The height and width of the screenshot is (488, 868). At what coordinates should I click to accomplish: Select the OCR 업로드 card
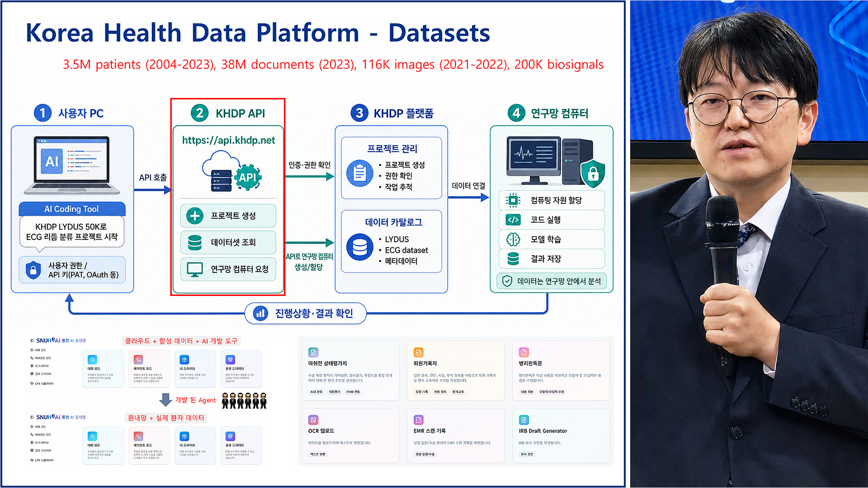click(x=350, y=436)
